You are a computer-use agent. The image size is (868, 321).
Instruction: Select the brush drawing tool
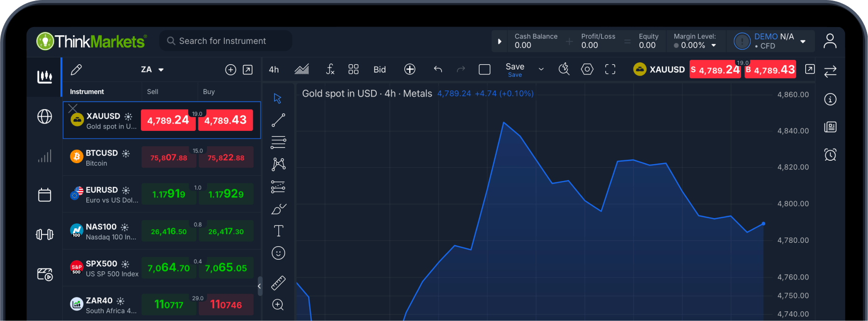tap(278, 209)
